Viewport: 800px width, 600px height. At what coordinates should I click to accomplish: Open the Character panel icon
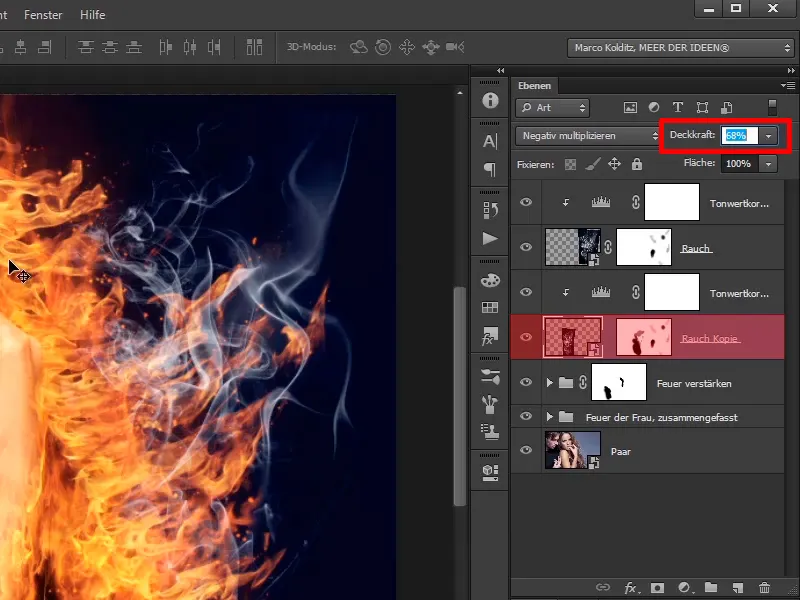[490, 141]
